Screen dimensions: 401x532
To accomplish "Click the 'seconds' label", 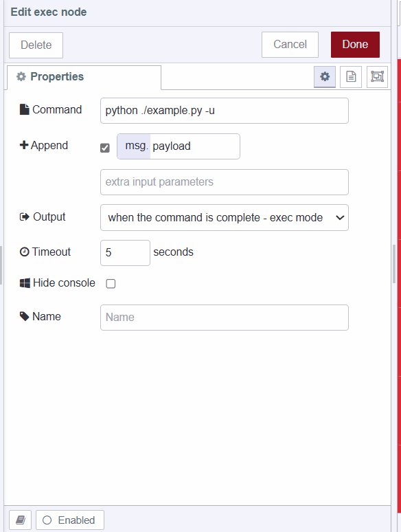I will click(173, 252).
